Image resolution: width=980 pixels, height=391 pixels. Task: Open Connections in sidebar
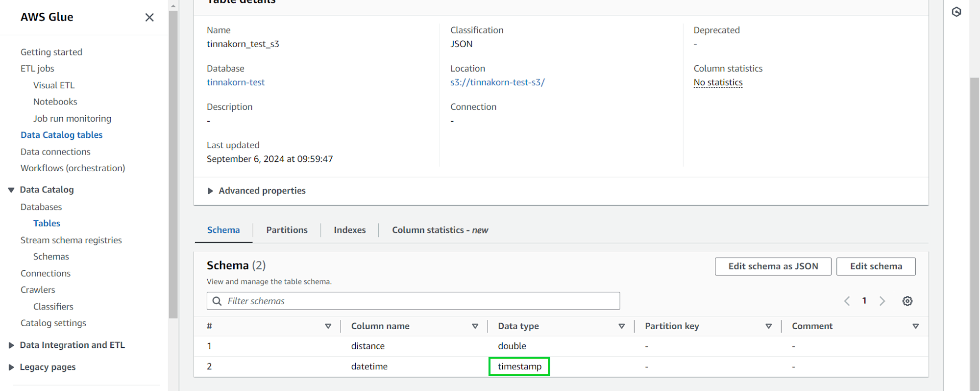[x=46, y=273]
